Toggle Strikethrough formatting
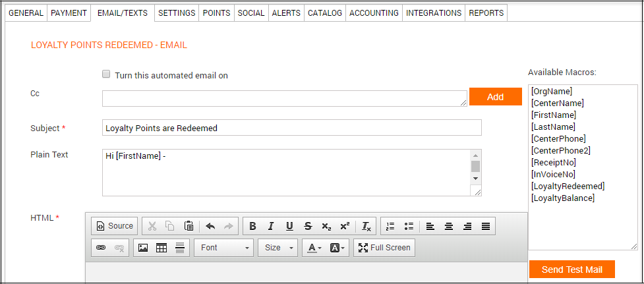644x284 pixels. 308,226
